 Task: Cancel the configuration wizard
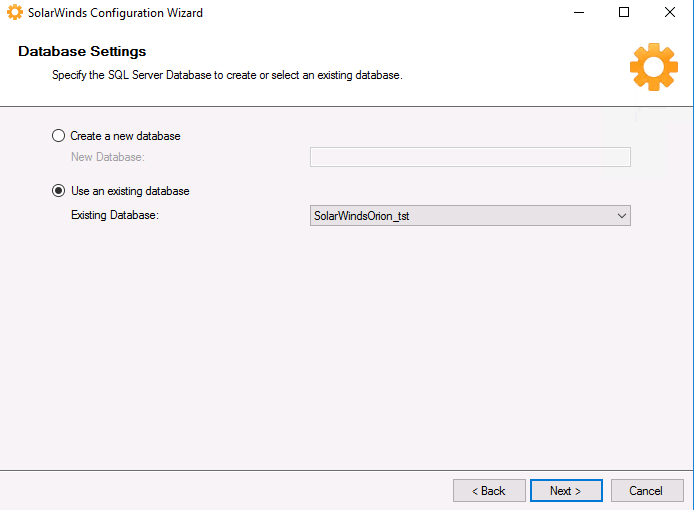(x=647, y=491)
